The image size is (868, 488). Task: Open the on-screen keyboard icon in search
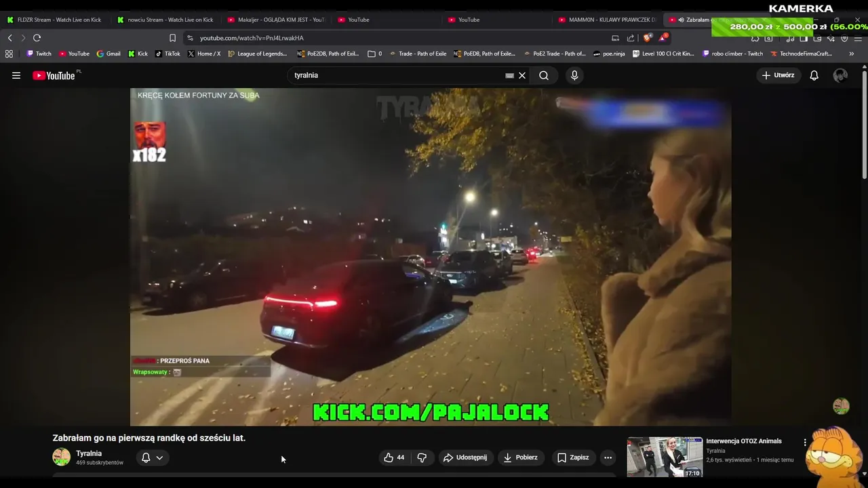point(510,75)
